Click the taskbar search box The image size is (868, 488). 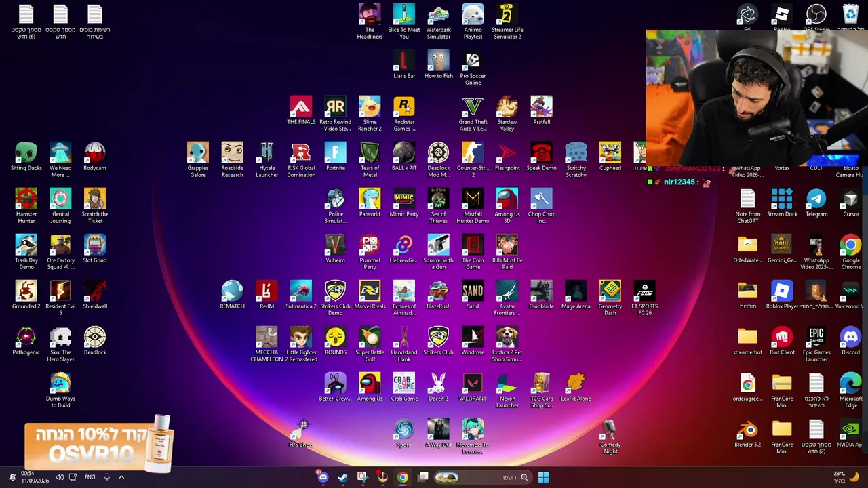[x=481, y=477]
